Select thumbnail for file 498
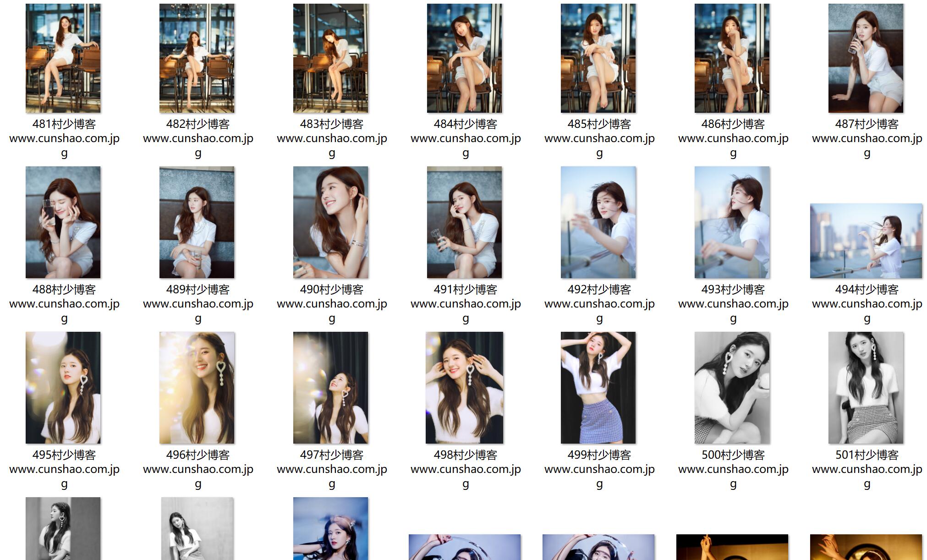Image resolution: width=927 pixels, height=560 pixels. [x=465, y=388]
